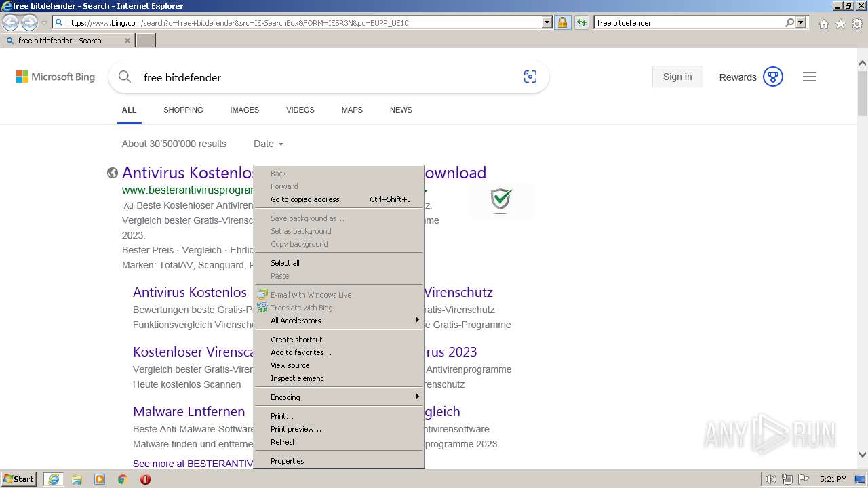
Task: Click the IE search box field
Action: 689,22
